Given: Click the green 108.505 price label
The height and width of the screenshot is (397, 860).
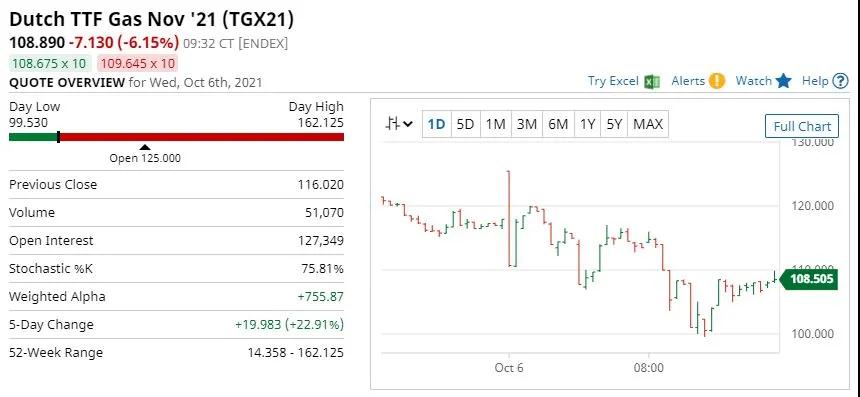Looking at the screenshot, I should [808, 279].
